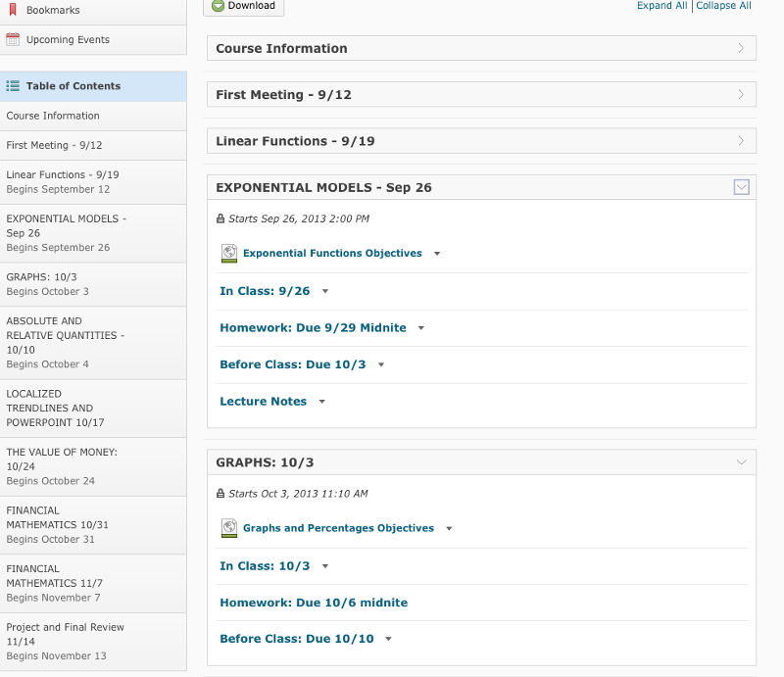The image size is (784, 677).
Task: Click lock icon beside Starts Oct 3
Action: pos(220,494)
